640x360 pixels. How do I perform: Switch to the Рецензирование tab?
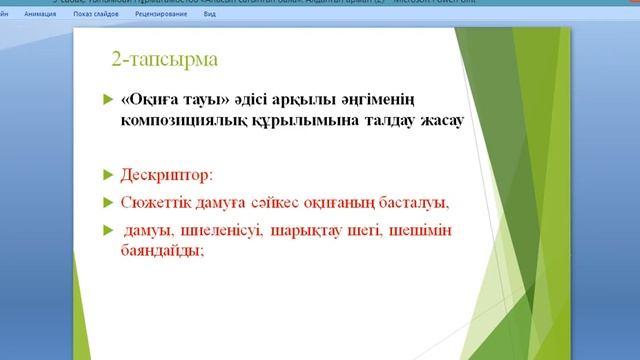[x=161, y=14]
